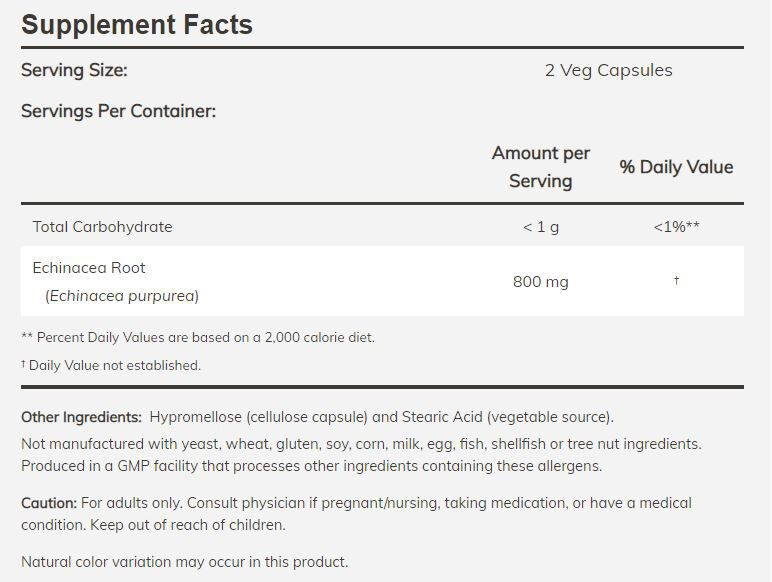Click the Amount per Serving column header
772x582 pixels.
click(x=540, y=167)
